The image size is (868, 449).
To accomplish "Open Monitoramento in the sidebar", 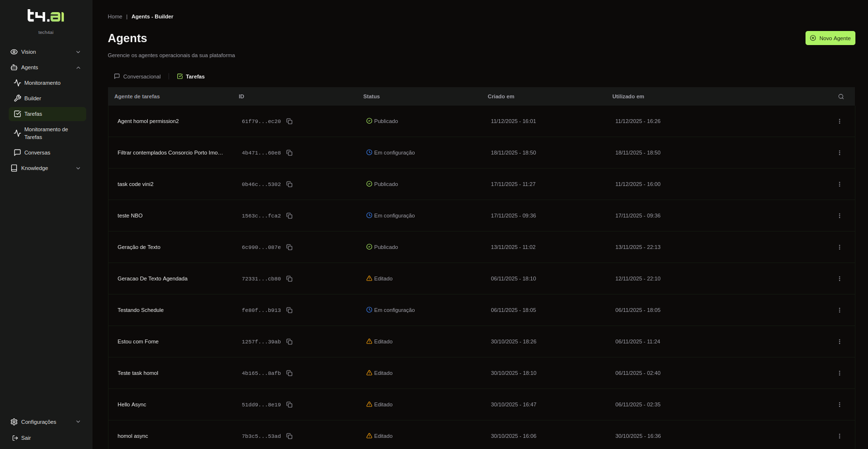I will point(42,83).
